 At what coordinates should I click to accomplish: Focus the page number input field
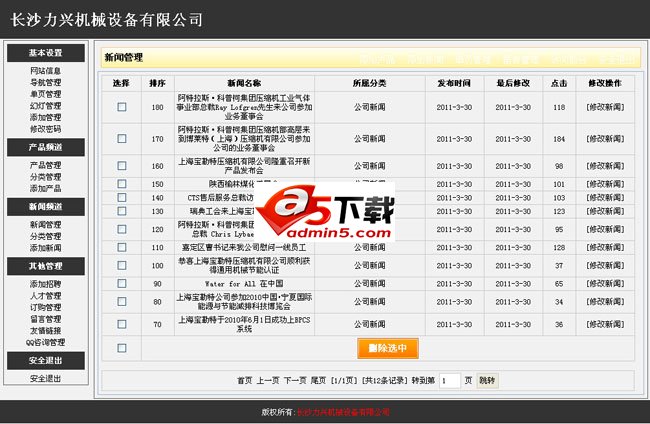tap(449, 380)
